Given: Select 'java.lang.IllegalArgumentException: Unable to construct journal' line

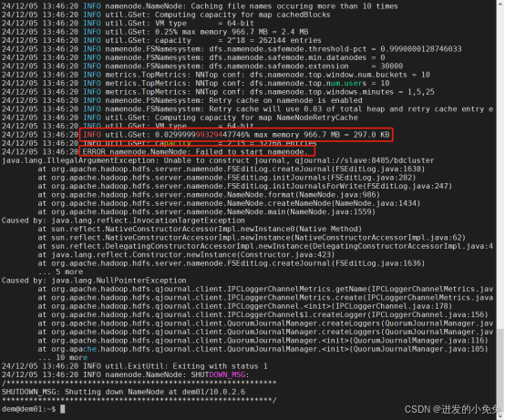Looking at the screenshot, I should tap(218, 160).
